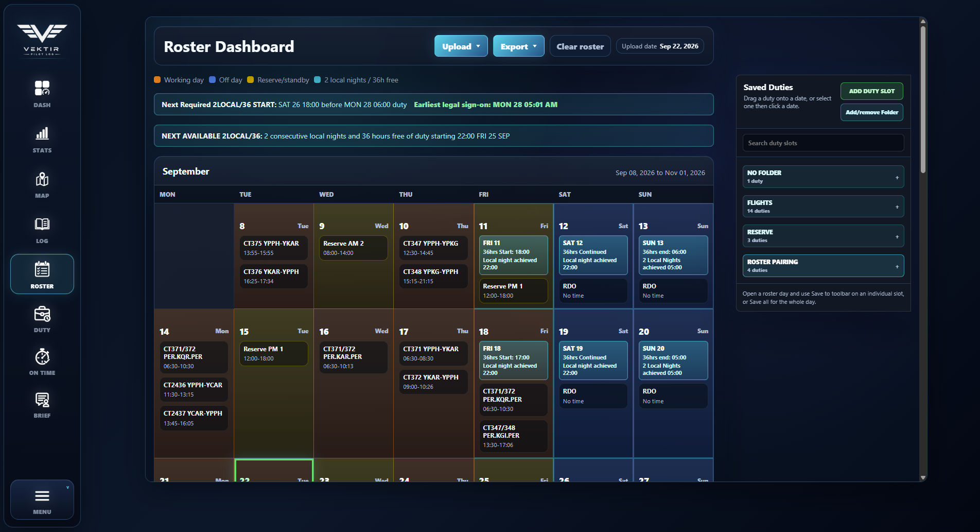Viewport: 980px width, 532px height.
Task: Click the Clear roster button
Action: [580, 46]
